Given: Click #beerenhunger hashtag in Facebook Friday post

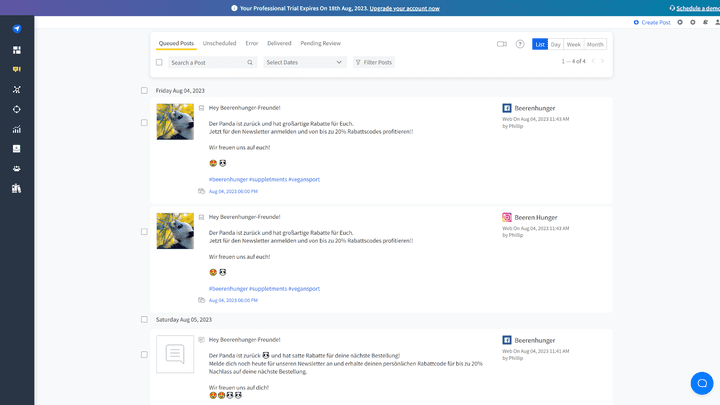Looking at the screenshot, I should click(228, 179).
